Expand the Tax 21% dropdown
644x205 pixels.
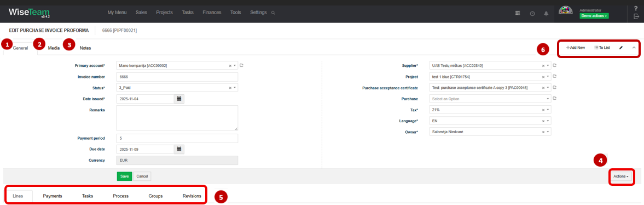tap(548, 110)
